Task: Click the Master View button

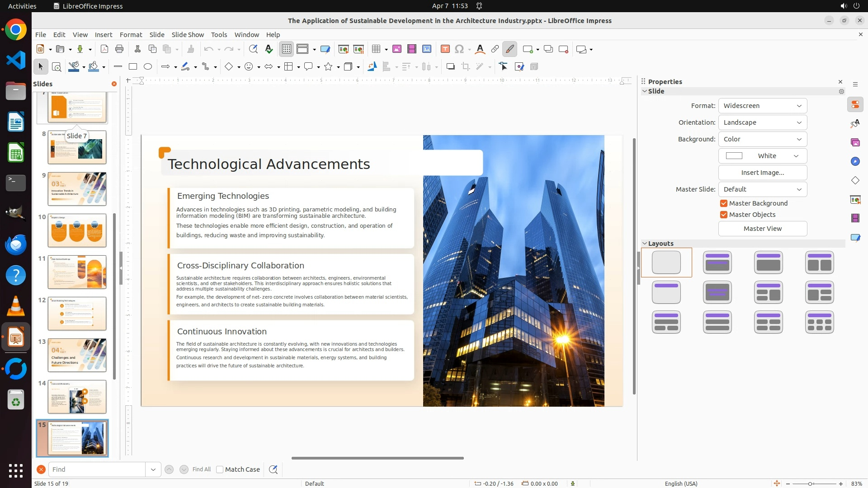Action: tap(762, 229)
